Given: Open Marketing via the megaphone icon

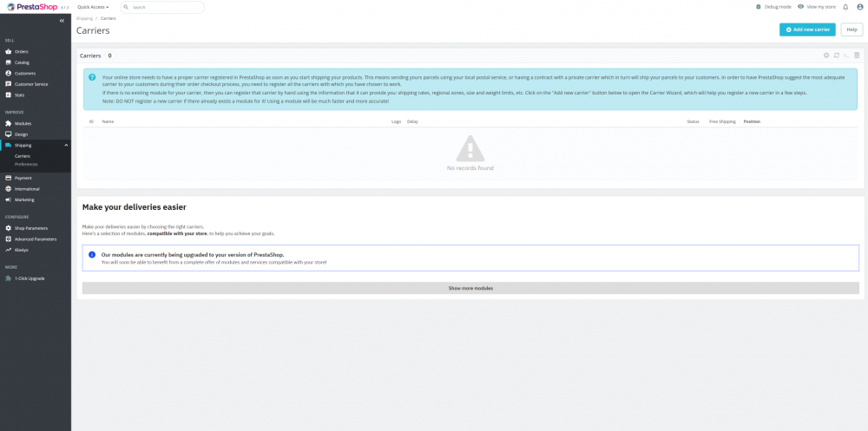Looking at the screenshot, I should 9,199.
